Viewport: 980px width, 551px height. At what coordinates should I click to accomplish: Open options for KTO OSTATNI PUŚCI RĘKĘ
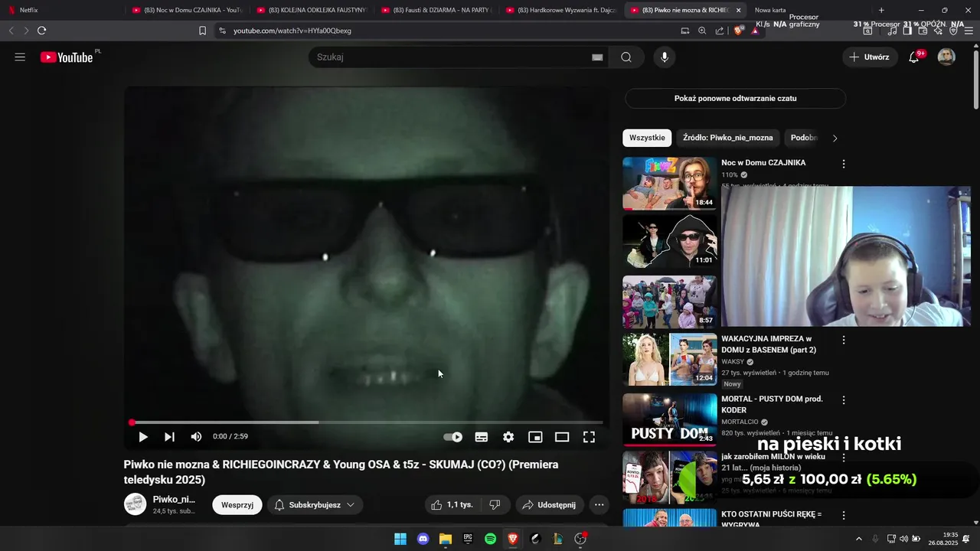click(x=844, y=516)
